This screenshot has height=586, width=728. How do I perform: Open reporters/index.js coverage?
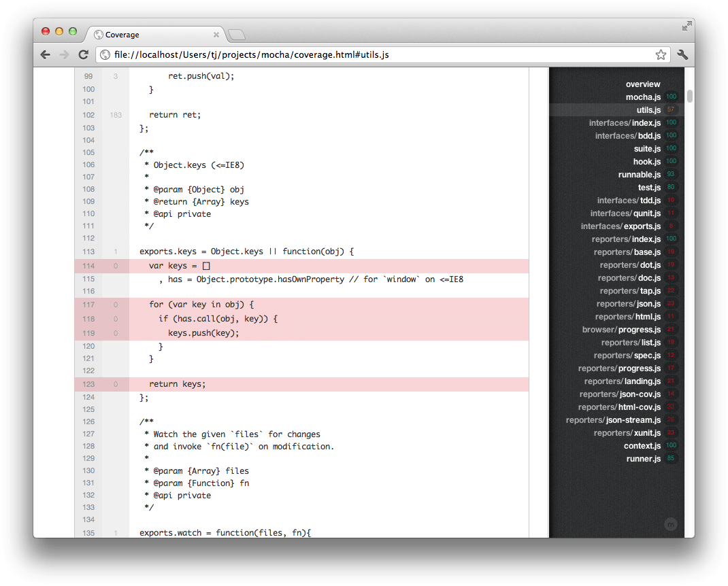point(626,239)
